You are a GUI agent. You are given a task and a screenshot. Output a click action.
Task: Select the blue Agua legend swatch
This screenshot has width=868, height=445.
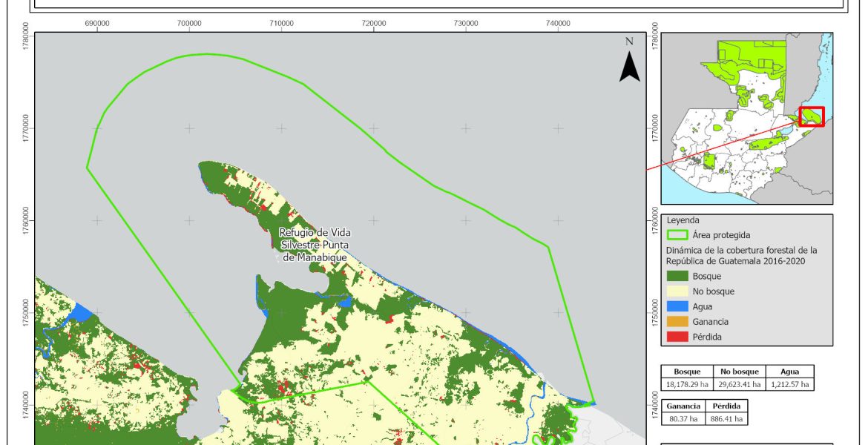click(677, 306)
